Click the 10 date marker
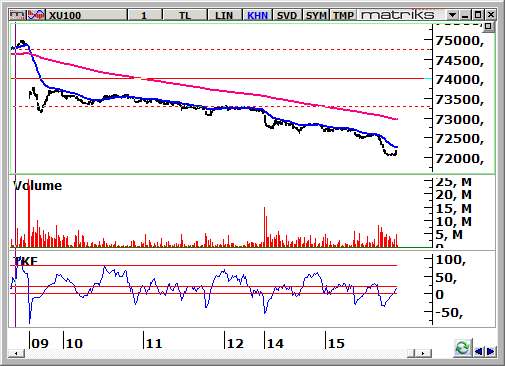This screenshot has height=366, width=505. [x=74, y=343]
